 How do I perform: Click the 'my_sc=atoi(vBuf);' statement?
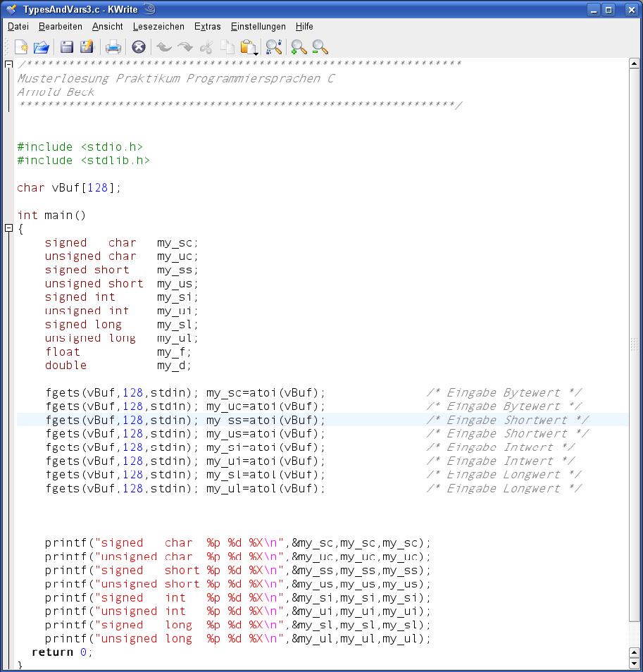coord(266,393)
